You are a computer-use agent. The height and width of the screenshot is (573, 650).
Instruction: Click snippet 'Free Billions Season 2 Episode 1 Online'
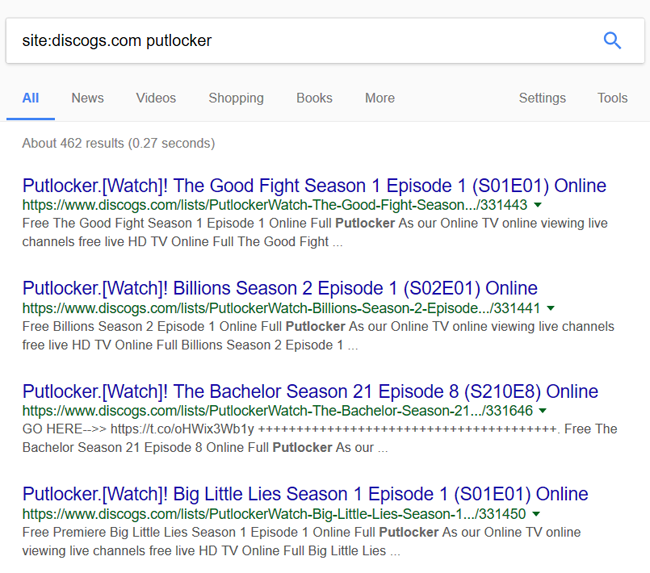(x=318, y=335)
